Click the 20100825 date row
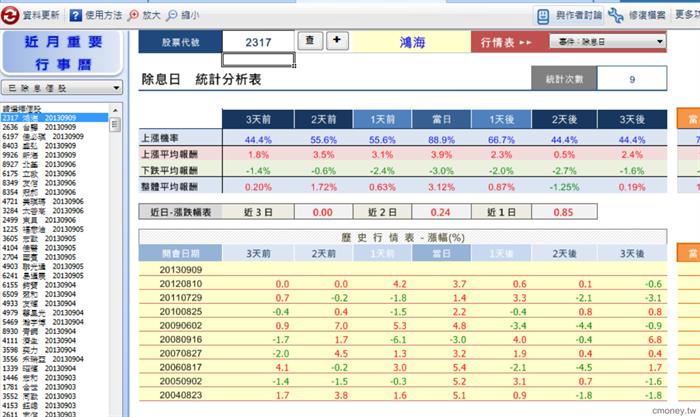Screen dimensions: 700x417 point(403,311)
